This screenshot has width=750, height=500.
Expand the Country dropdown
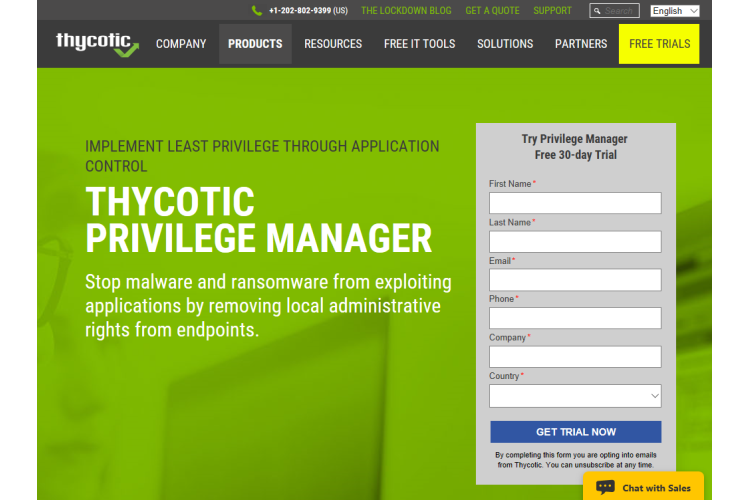[x=575, y=396]
